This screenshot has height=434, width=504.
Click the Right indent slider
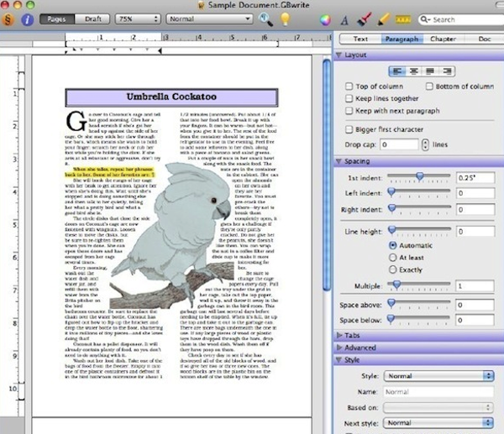(419, 209)
